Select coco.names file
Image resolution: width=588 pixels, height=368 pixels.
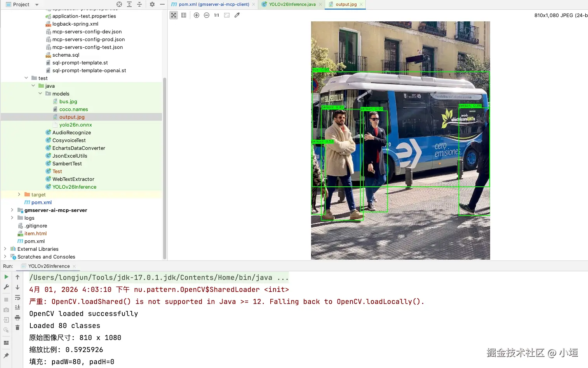click(x=74, y=109)
